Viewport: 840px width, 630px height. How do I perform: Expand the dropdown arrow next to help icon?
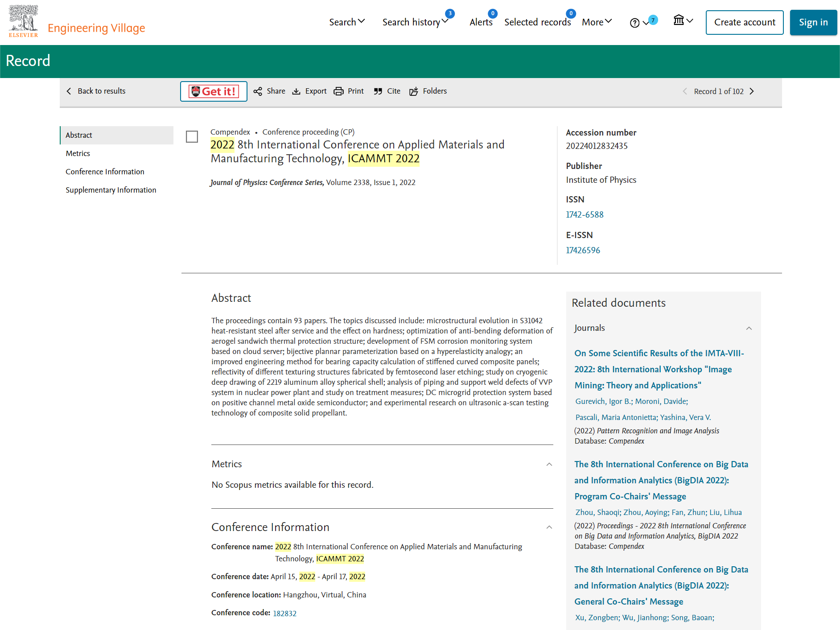tap(645, 23)
